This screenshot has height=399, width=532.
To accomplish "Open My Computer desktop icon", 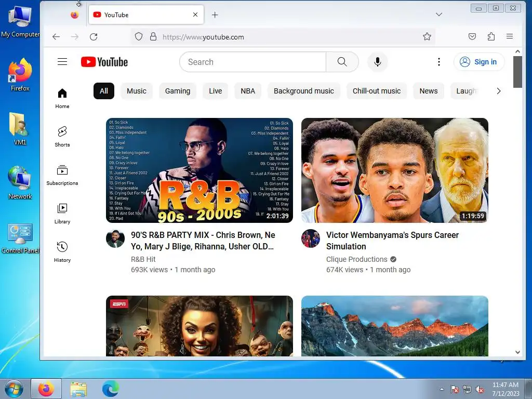I will (x=20, y=22).
